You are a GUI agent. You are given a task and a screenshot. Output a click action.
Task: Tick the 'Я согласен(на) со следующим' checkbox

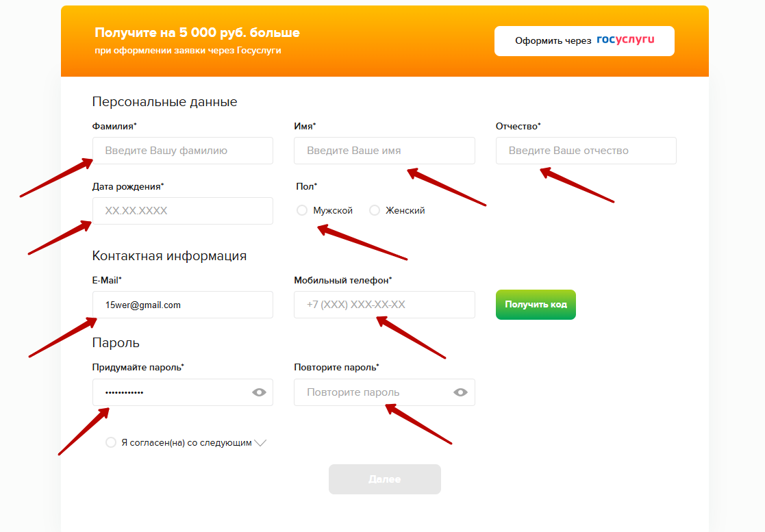click(x=111, y=442)
